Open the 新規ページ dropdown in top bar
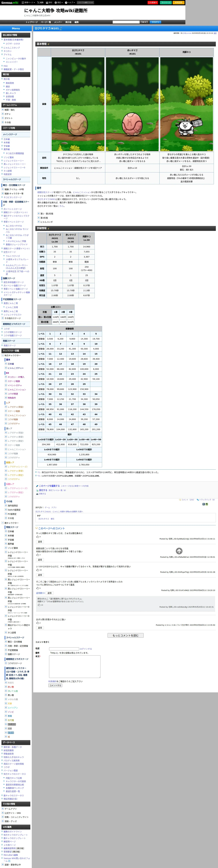The image size is (218, 868). pyautogui.click(x=28, y=2)
